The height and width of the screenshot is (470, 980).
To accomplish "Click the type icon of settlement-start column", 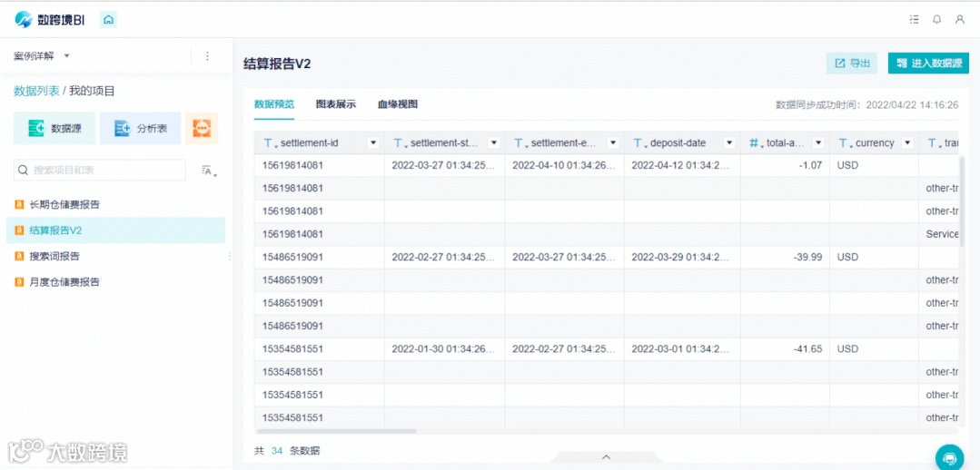I will (400, 143).
